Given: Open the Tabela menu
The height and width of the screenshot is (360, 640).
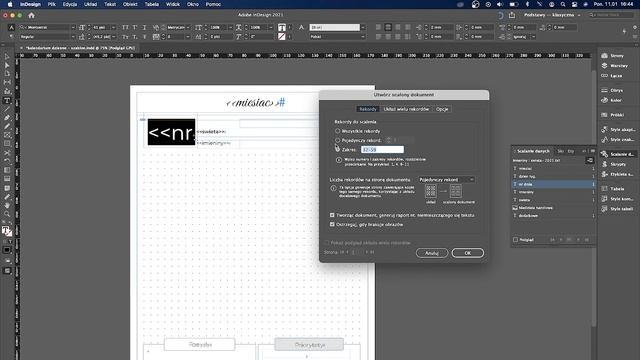Looking at the screenshot, I should tap(151, 4).
